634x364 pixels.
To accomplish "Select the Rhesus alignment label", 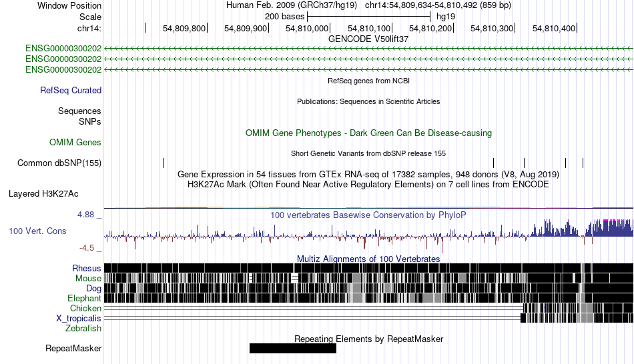I will coord(87,268).
